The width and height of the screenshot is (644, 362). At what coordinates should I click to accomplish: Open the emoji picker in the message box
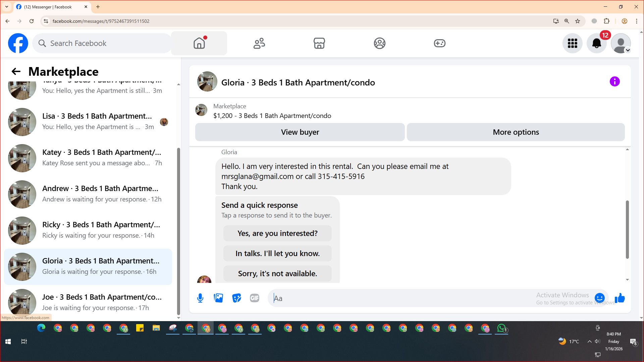[x=599, y=298]
